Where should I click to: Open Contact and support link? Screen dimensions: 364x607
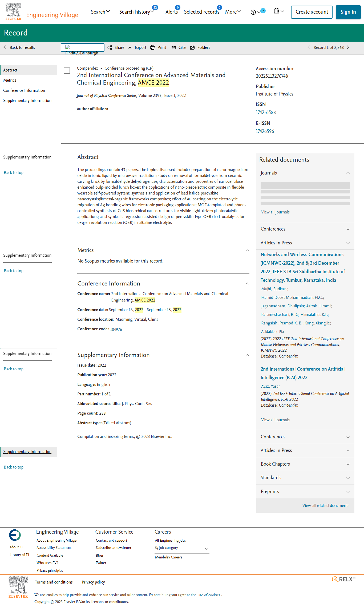(x=111, y=540)
